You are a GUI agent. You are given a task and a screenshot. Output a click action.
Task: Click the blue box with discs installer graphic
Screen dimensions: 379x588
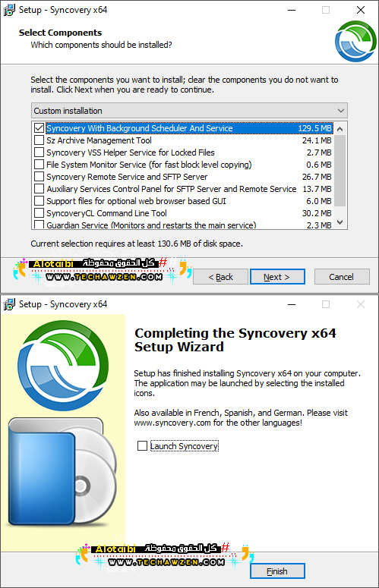(x=62, y=471)
